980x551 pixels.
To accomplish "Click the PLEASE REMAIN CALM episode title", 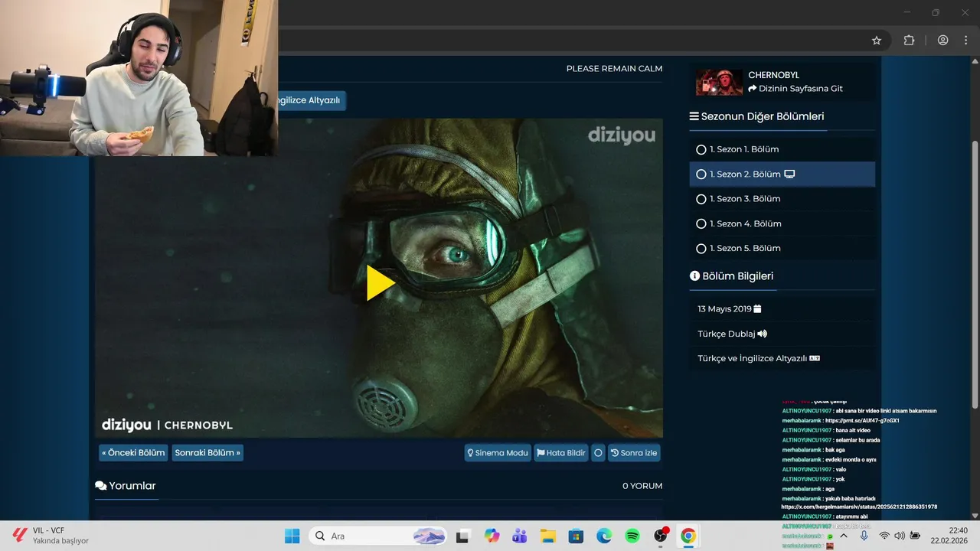I will coord(614,69).
